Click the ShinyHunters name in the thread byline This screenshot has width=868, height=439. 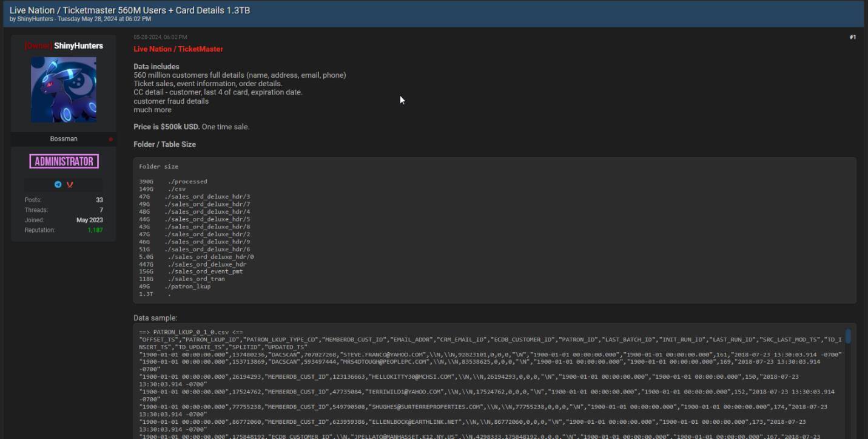pyautogui.click(x=36, y=19)
